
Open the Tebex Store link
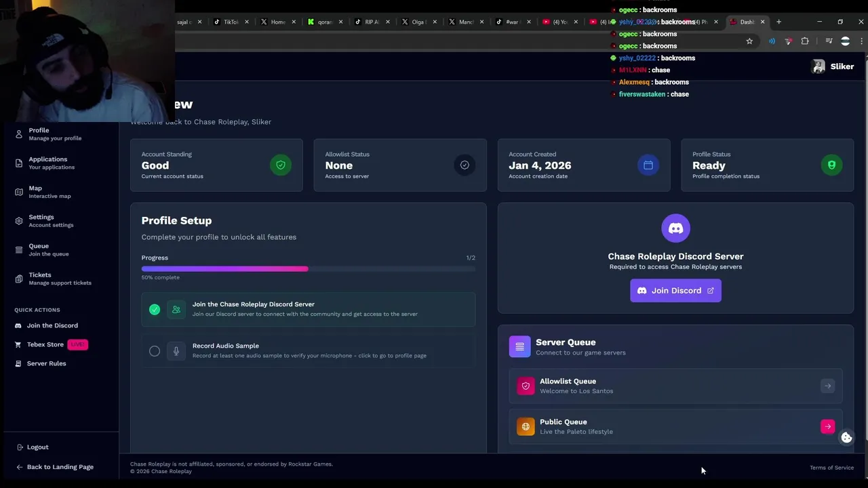tap(45, 344)
